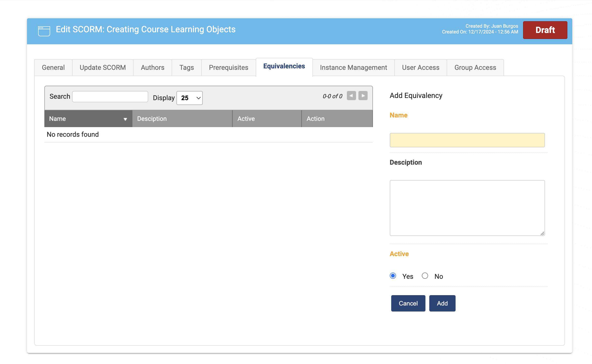Click the 'Add Equivalency' heading

click(x=416, y=96)
